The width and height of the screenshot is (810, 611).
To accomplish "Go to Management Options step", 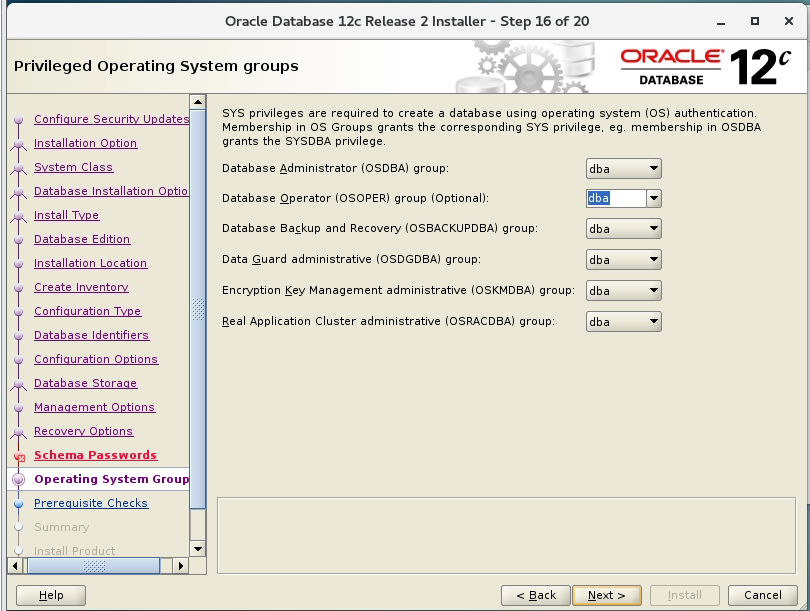I will coord(94,407).
